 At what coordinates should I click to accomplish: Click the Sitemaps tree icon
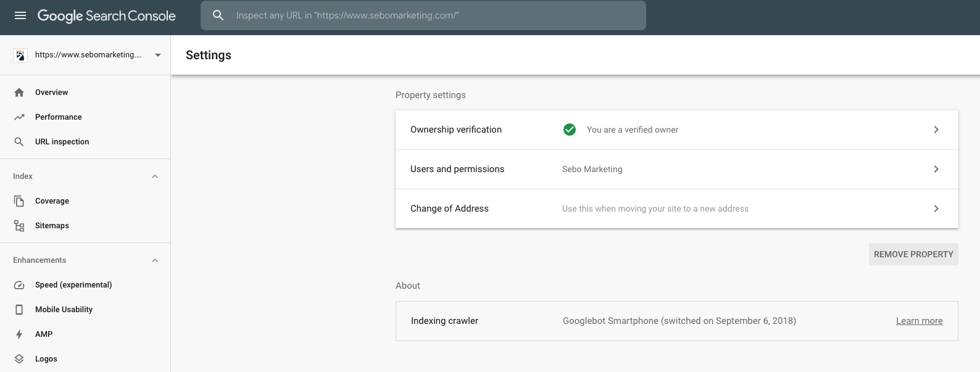[x=19, y=226]
